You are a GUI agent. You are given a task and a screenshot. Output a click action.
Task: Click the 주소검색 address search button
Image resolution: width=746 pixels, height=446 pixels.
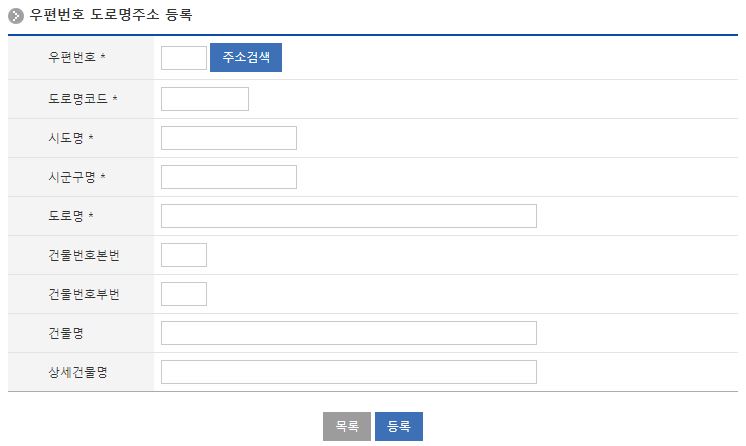246,58
